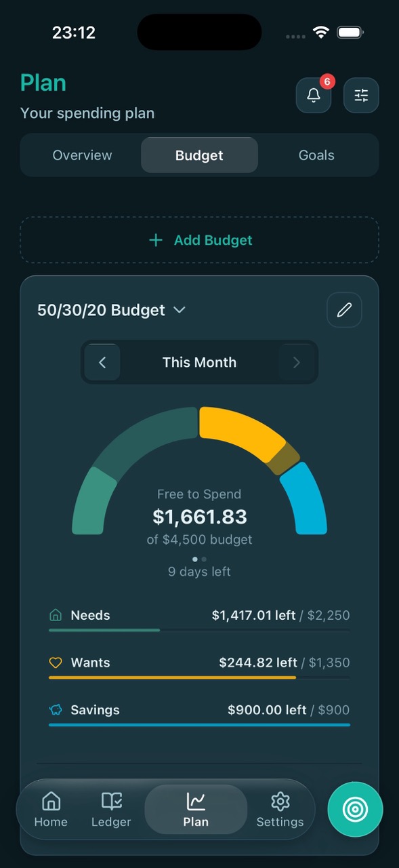Image resolution: width=399 pixels, height=868 pixels.
Task: Tap the This Month label
Action: click(x=199, y=362)
